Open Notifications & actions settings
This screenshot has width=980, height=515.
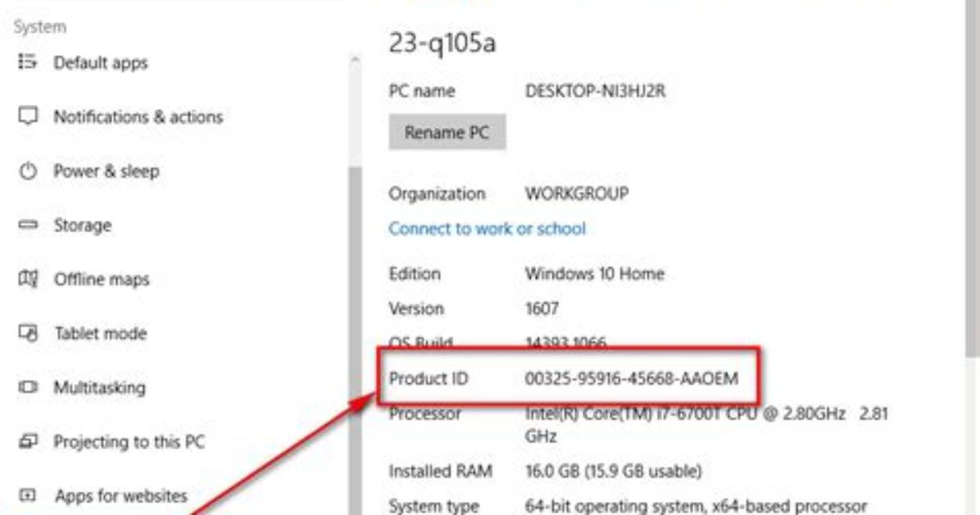pos(138,117)
